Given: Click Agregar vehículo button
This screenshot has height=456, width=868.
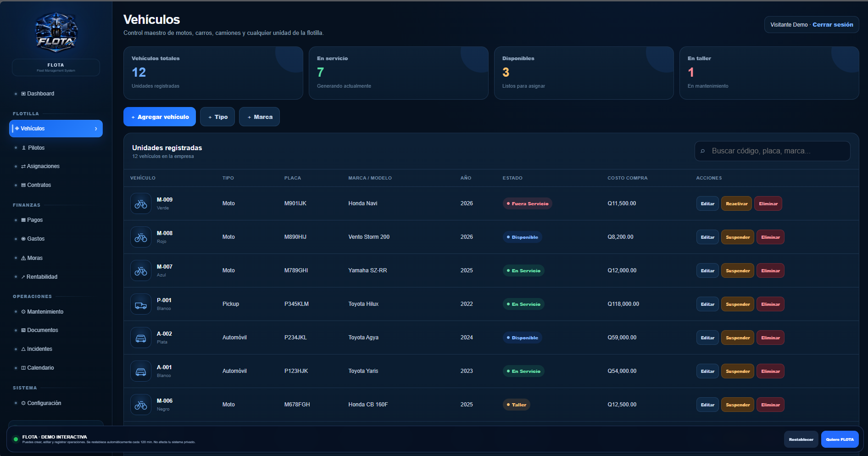Looking at the screenshot, I should [x=160, y=117].
